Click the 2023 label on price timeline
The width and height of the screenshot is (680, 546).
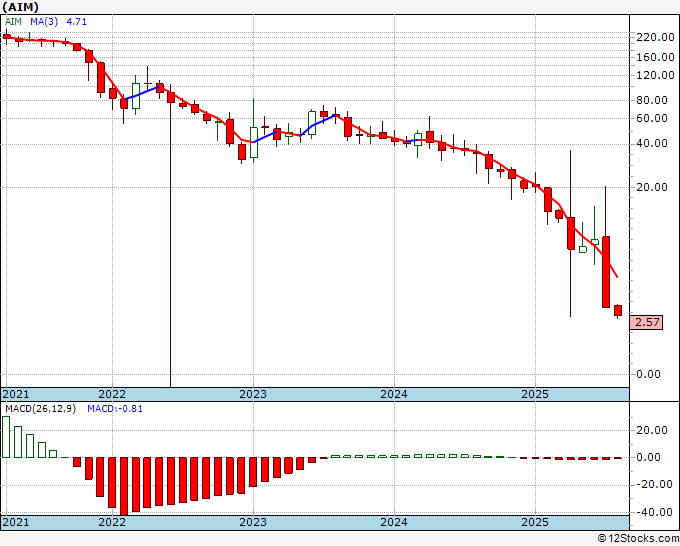253,394
